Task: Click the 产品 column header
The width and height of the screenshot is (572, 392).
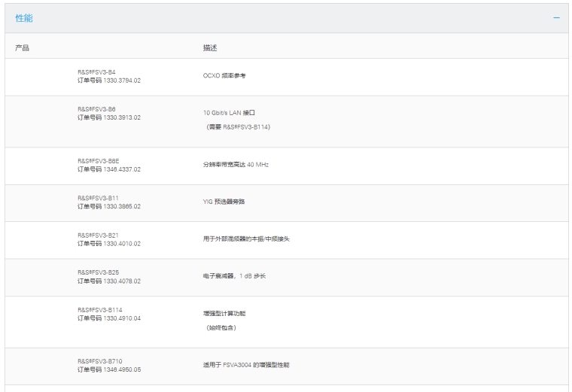Action: click(x=22, y=47)
